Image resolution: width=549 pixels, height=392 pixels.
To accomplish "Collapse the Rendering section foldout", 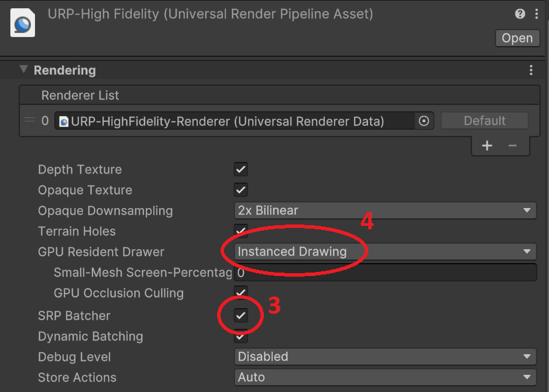I will tap(23, 69).
